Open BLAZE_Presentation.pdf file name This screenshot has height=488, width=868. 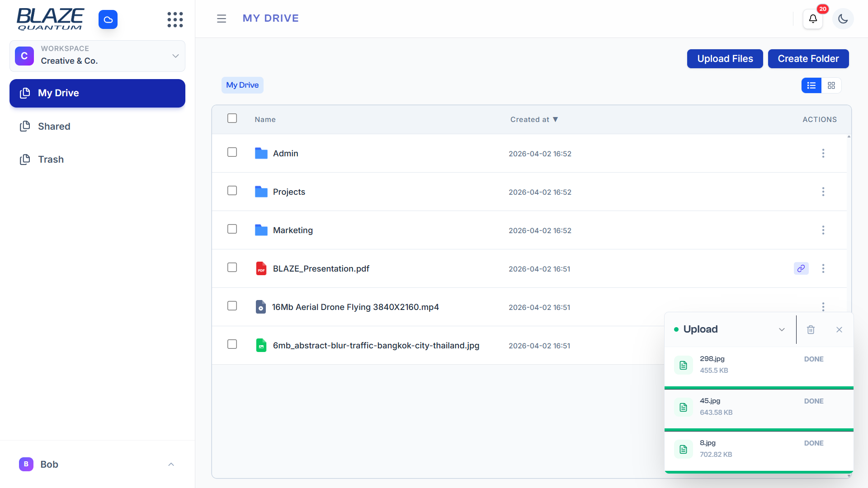coord(321,268)
